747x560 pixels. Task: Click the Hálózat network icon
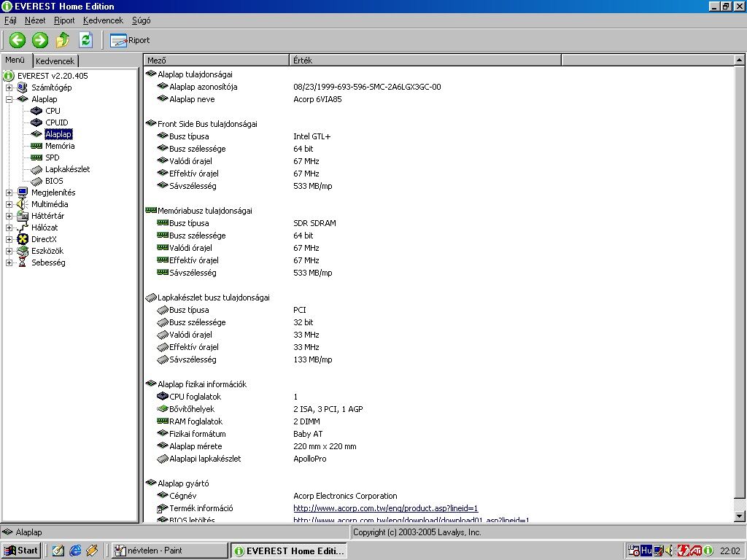pyautogui.click(x=23, y=227)
